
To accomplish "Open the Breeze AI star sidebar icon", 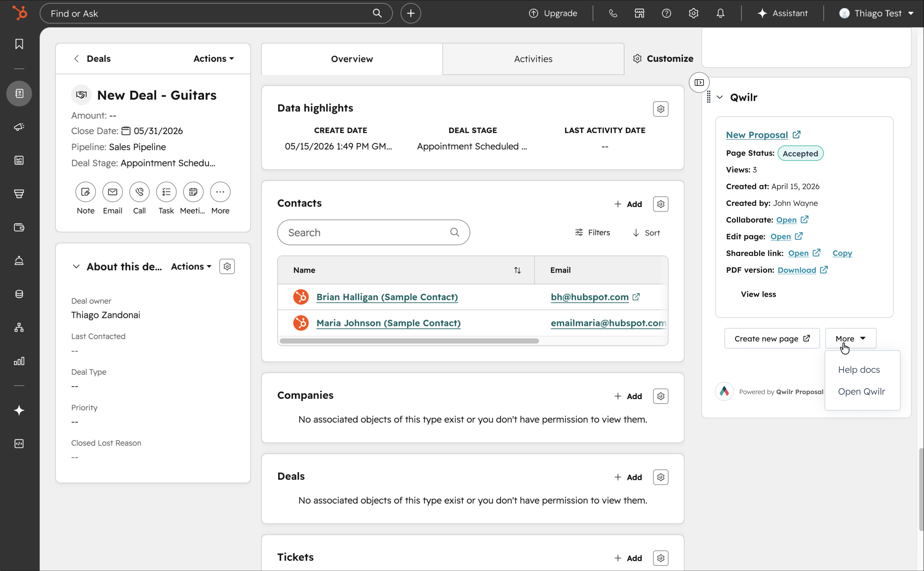I will pyautogui.click(x=19, y=411).
